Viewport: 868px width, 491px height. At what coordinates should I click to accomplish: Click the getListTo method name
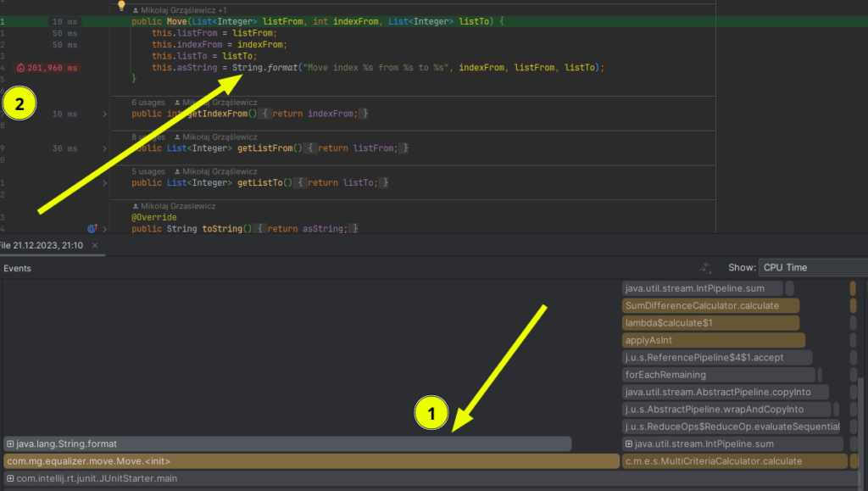pyautogui.click(x=259, y=182)
